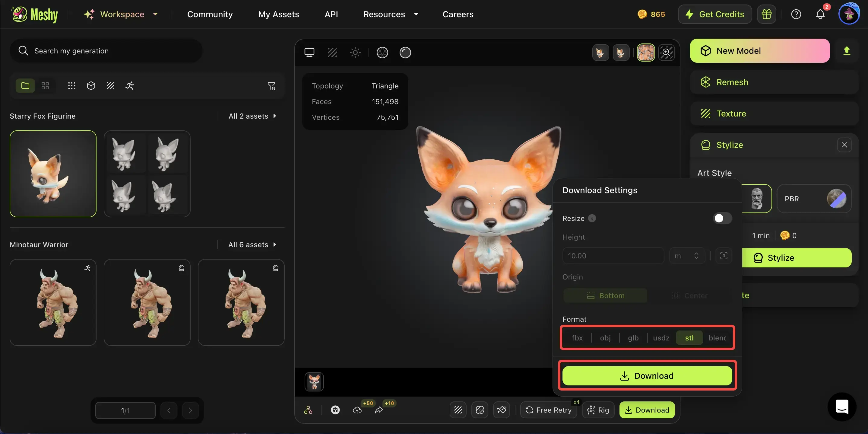Click the Free Retry button
868x434 pixels.
pyautogui.click(x=548, y=410)
